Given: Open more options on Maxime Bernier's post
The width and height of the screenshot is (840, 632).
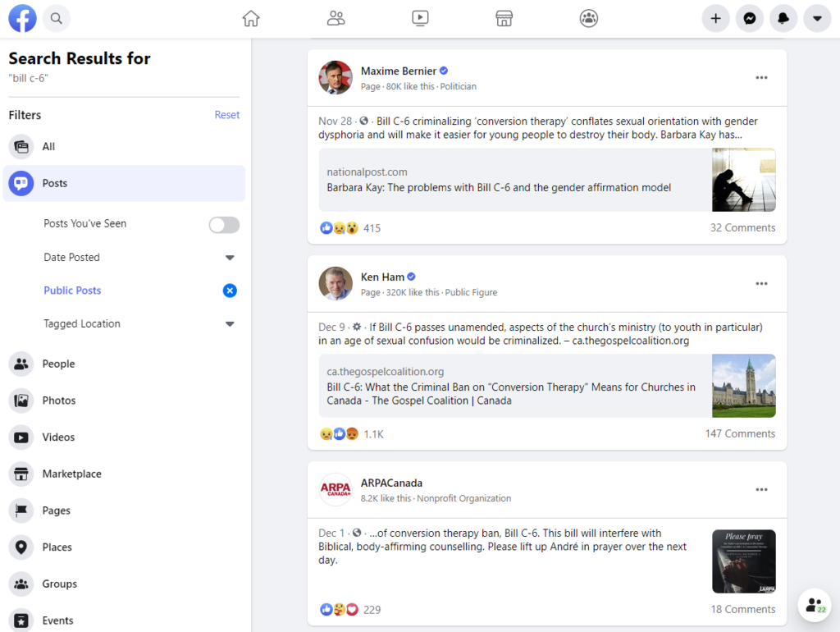Looking at the screenshot, I should 761,78.
